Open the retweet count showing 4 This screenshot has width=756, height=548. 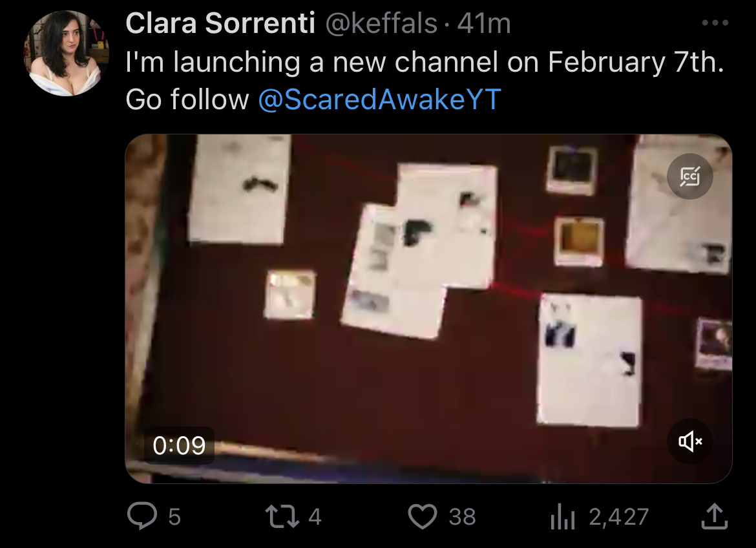[x=315, y=516]
